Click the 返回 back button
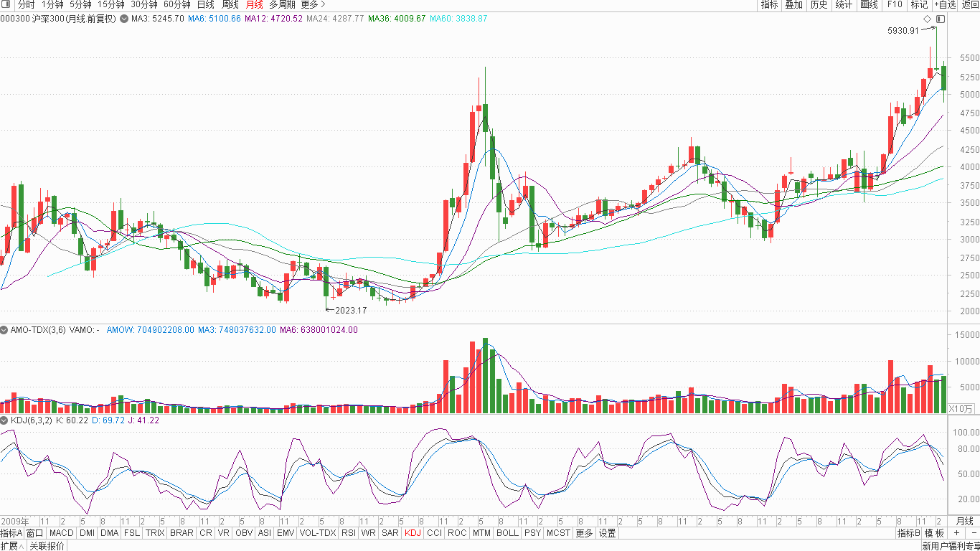 (969, 4)
